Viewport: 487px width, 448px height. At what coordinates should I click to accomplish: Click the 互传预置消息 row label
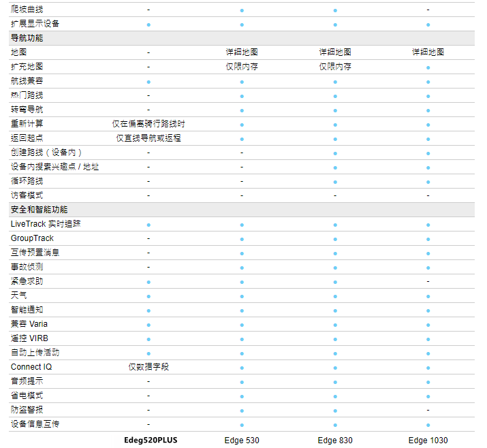coord(35,253)
